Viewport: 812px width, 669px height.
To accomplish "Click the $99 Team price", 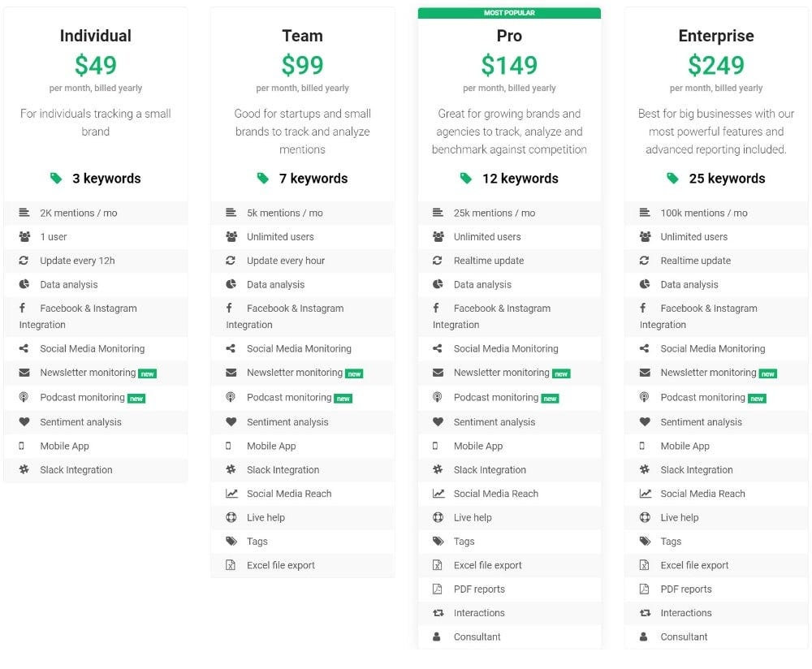I will [x=302, y=65].
